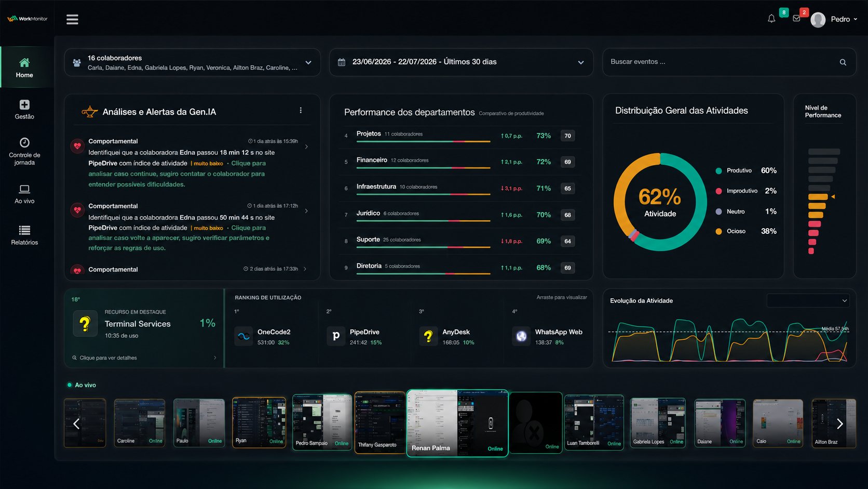
Task: Click the AnyDesk app icon
Action: click(x=428, y=336)
